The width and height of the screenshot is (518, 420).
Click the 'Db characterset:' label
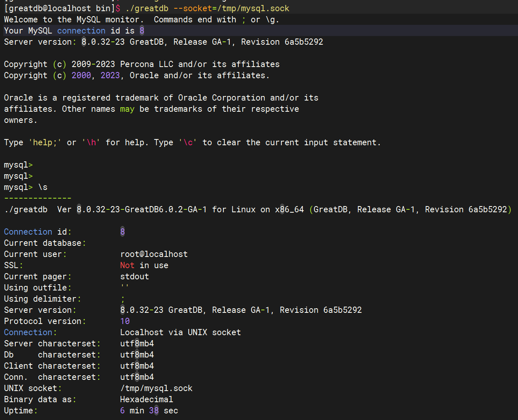tap(52, 355)
